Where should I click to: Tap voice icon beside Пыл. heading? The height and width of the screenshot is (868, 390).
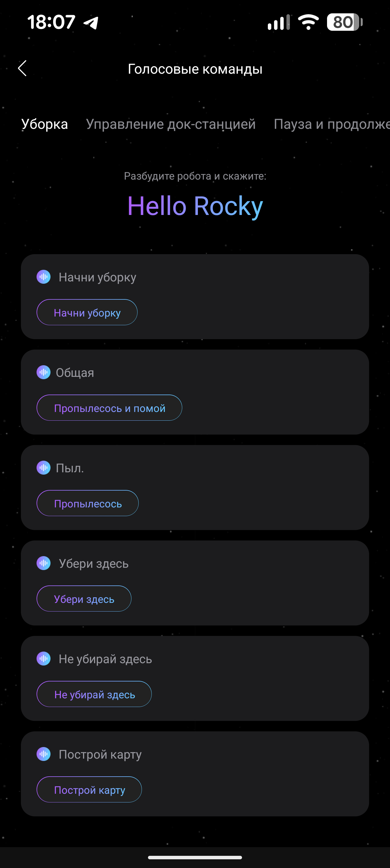pos(44,468)
